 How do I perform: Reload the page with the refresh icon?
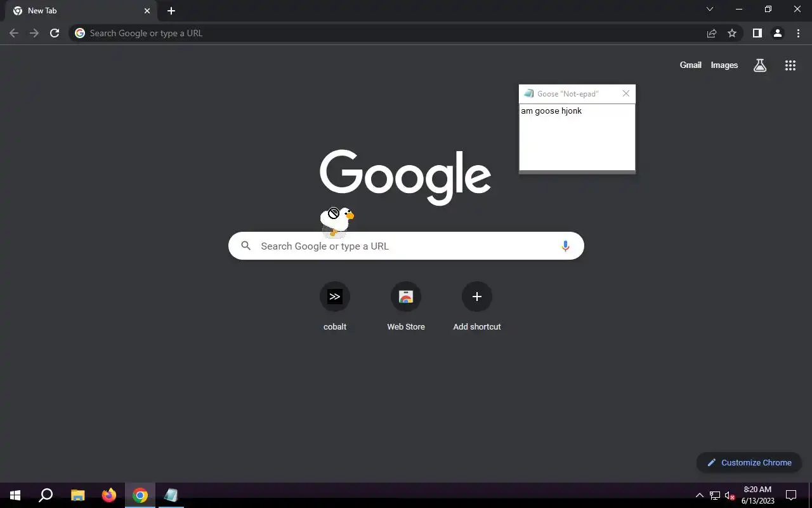point(55,33)
